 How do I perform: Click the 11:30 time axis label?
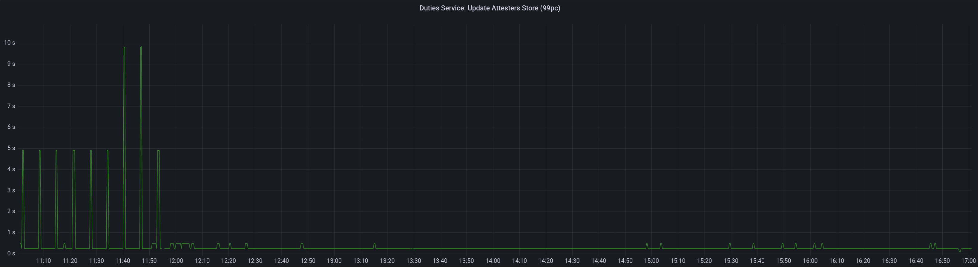[96, 261]
